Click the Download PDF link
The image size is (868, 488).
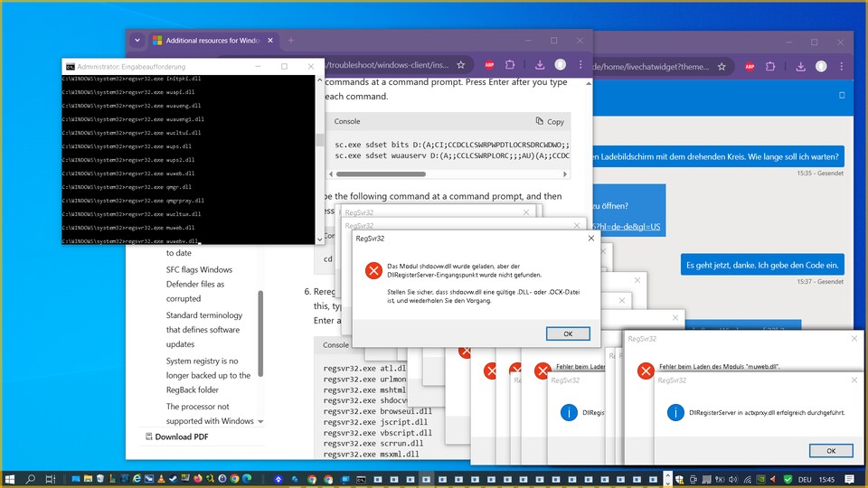(x=184, y=437)
